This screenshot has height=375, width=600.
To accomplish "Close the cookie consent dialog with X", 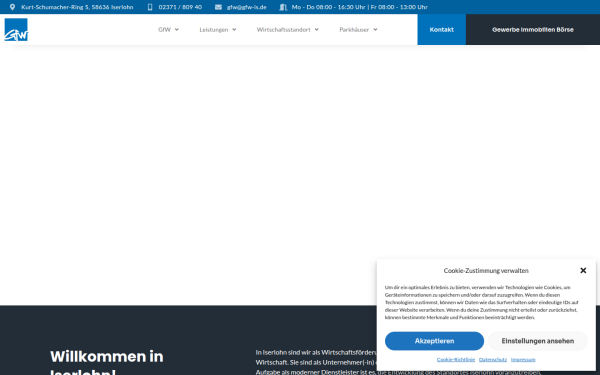I will click(x=583, y=271).
